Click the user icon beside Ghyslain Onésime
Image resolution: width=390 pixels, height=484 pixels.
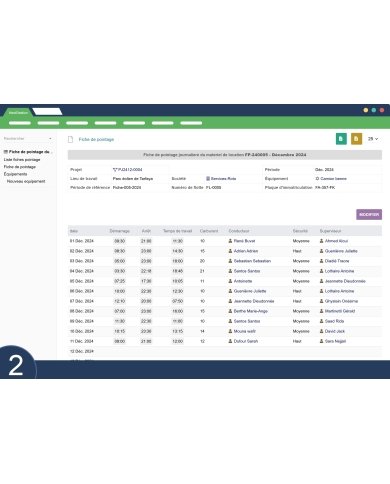click(321, 301)
